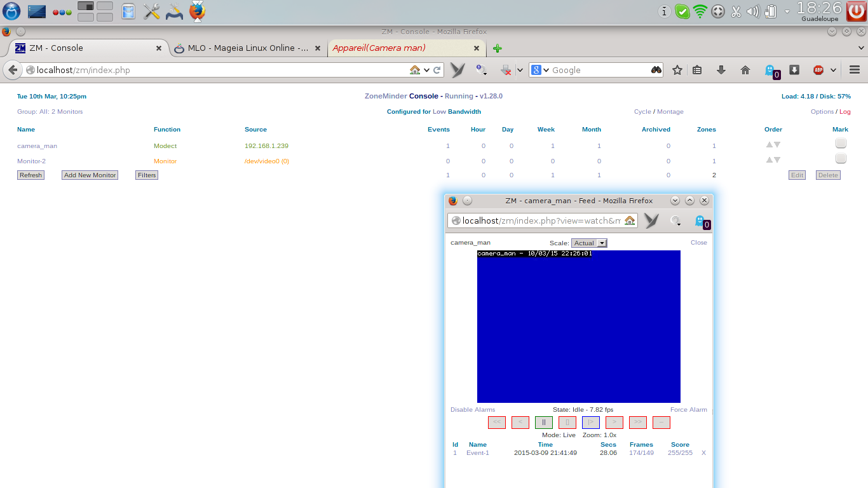This screenshot has height=488, width=868.
Task: Click the fast forward >> stream button
Action: point(638,423)
